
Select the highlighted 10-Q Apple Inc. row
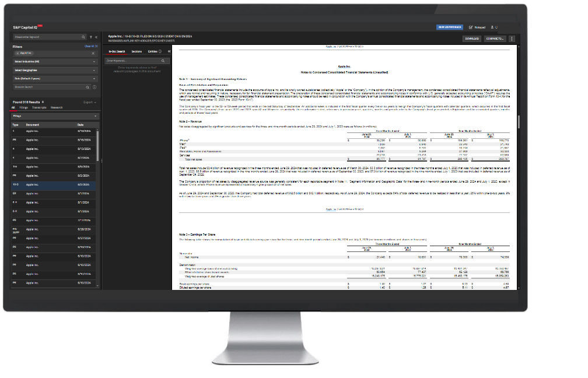(x=54, y=185)
